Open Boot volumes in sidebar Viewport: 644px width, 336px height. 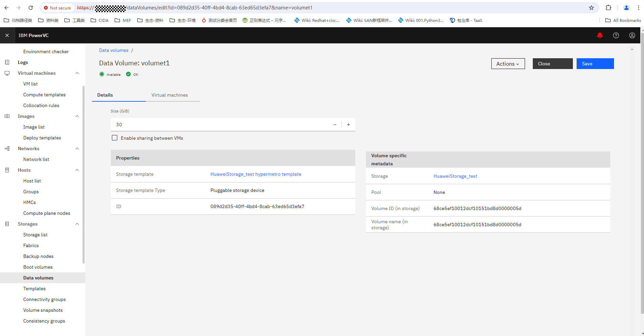tap(38, 267)
